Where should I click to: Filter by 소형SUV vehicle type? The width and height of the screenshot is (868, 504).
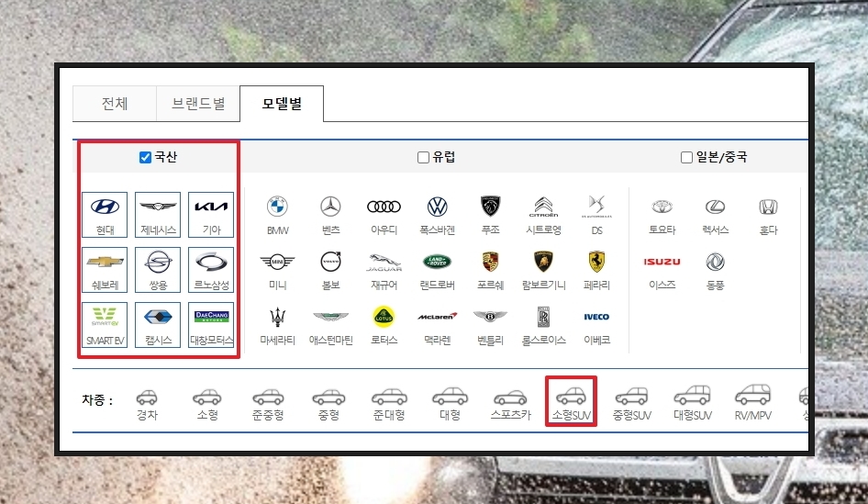[x=571, y=403]
